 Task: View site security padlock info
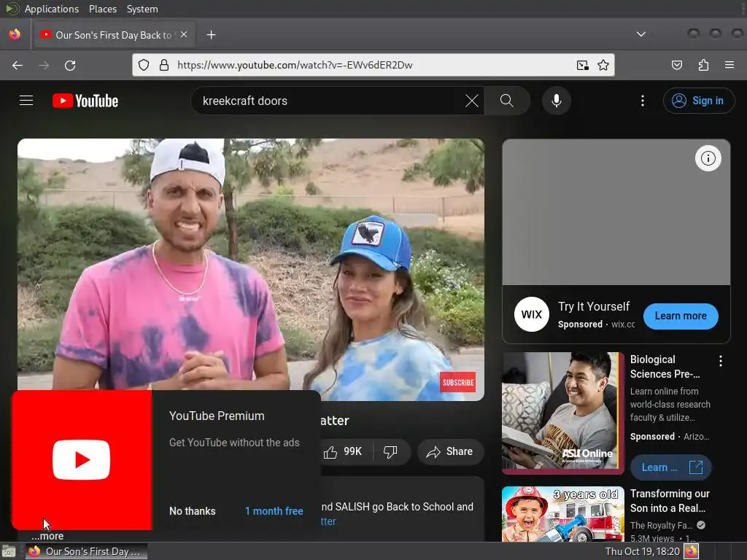coord(164,65)
